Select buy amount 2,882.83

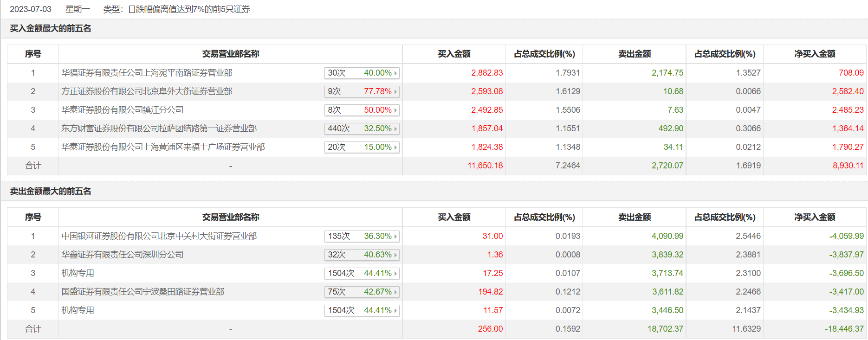(x=487, y=73)
